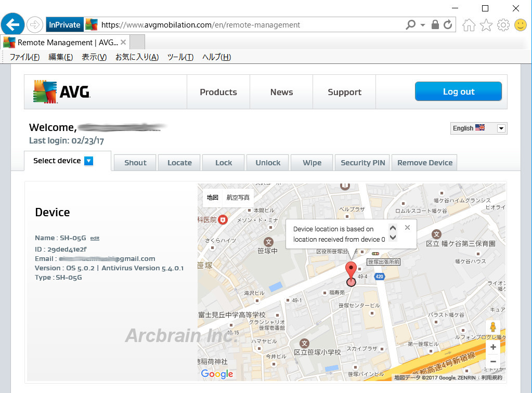The width and height of the screenshot is (532, 393).
Task: Open the 利用規約 terms link on map
Action: point(491,378)
